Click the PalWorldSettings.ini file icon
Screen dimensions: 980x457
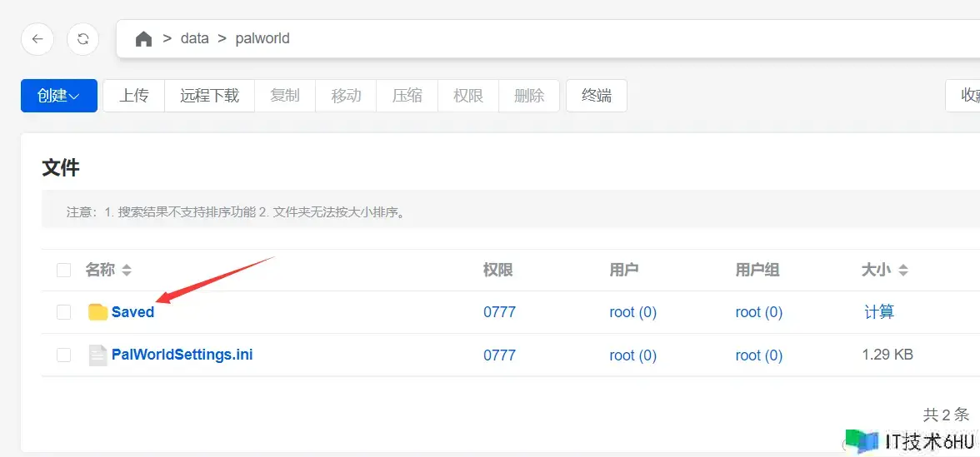coord(97,355)
